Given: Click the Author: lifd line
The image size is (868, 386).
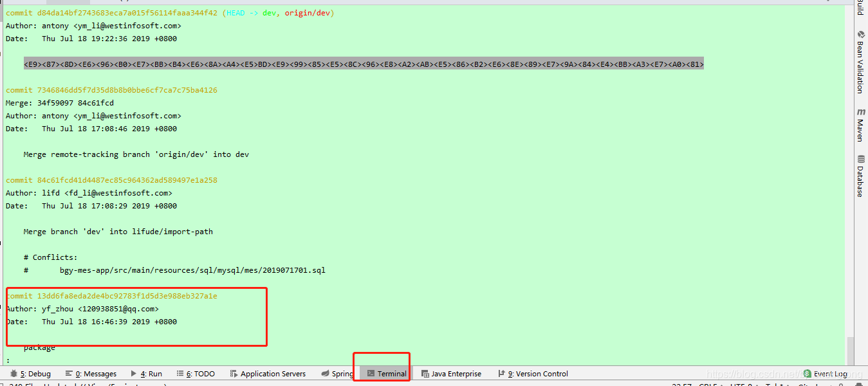Looking at the screenshot, I should pos(89,193).
